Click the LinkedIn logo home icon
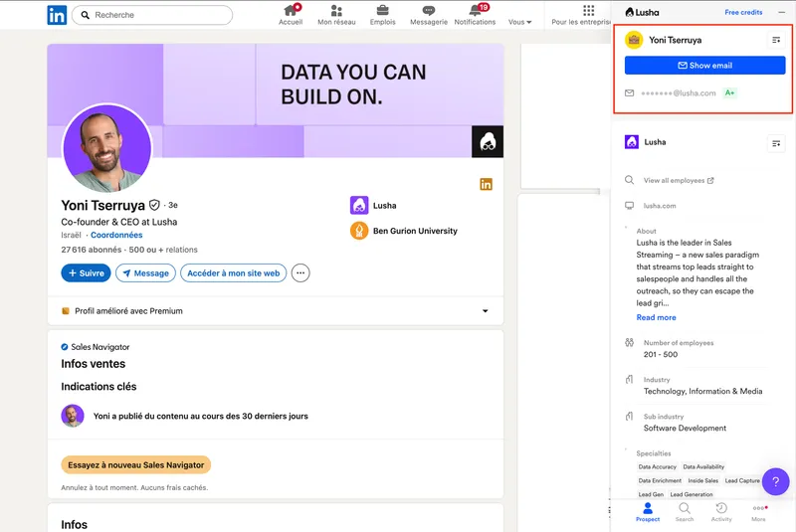 point(57,15)
